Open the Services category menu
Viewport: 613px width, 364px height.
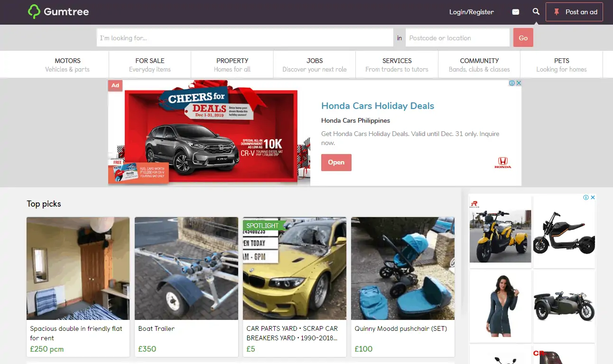397,64
